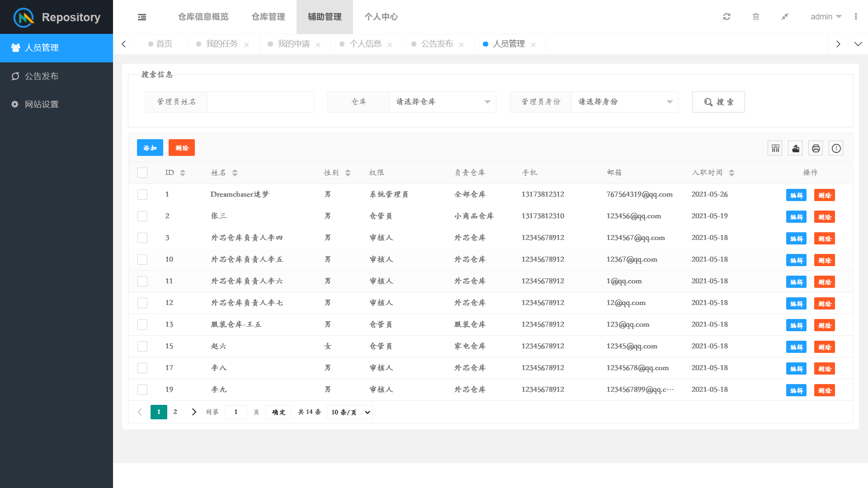Image resolution: width=868 pixels, height=488 pixels.
Task: Open the 我的任务 tab
Action: click(x=222, y=44)
